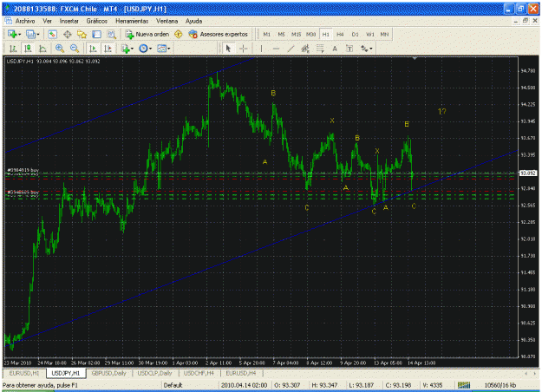Open the periods clock dropdown

click(x=145, y=49)
